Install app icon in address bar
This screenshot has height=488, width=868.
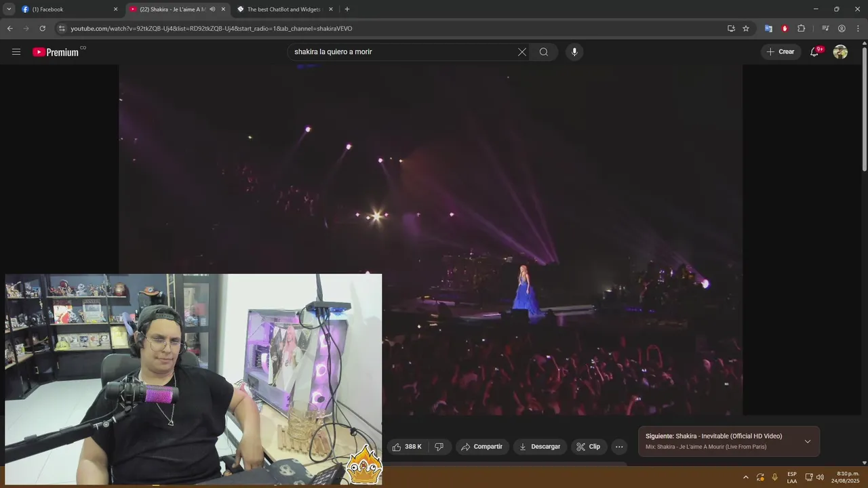[731, 28]
